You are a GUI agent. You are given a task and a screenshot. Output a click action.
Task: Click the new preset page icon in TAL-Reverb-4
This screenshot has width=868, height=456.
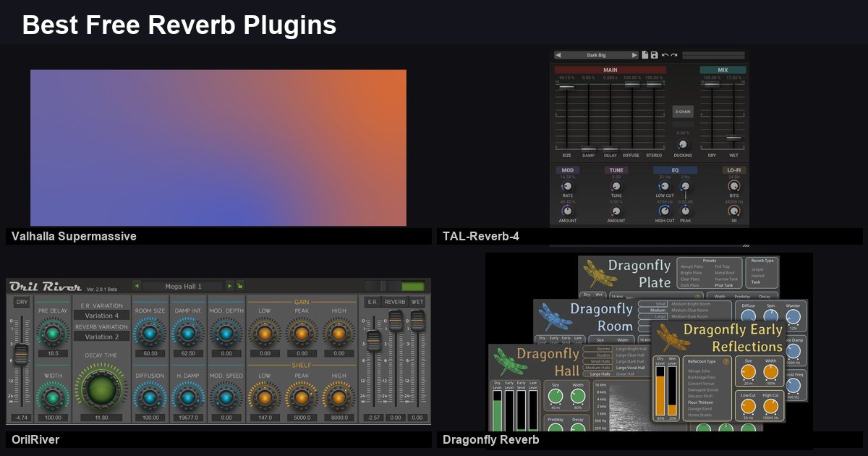pyautogui.click(x=646, y=55)
